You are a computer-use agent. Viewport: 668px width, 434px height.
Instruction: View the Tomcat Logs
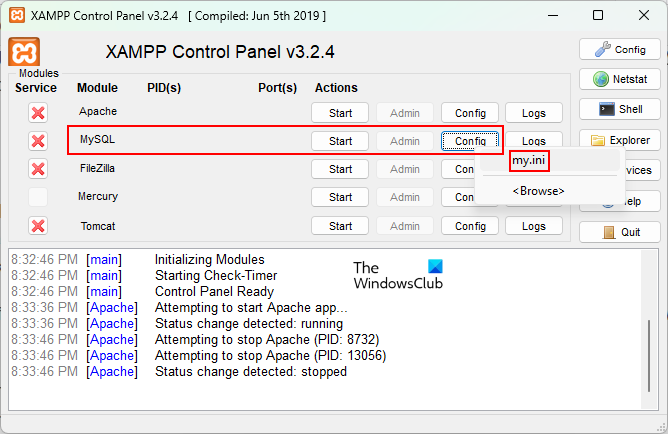[x=534, y=226]
